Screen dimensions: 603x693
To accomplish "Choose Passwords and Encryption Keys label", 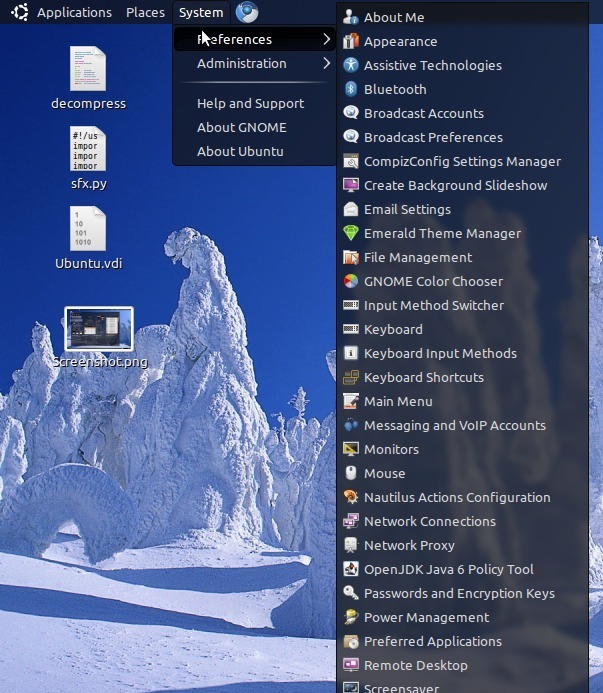I will pos(459,594).
